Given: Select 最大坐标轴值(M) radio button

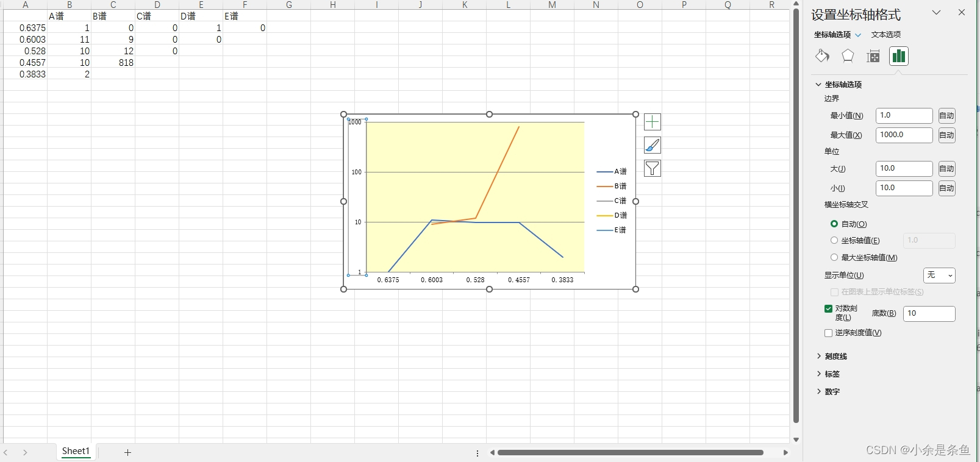Looking at the screenshot, I should [x=834, y=257].
